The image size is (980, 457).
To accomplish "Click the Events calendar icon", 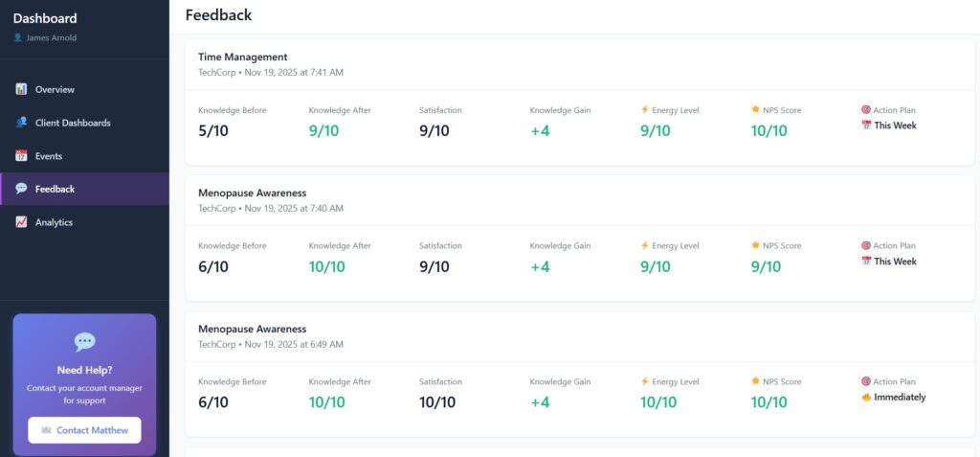I will pyautogui.click(x=21, y=156).
